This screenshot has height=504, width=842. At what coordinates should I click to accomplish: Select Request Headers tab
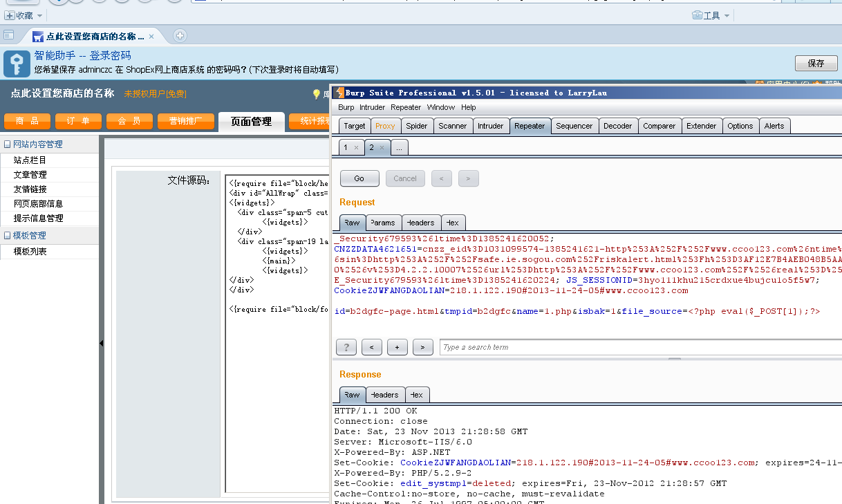[420, 223]
